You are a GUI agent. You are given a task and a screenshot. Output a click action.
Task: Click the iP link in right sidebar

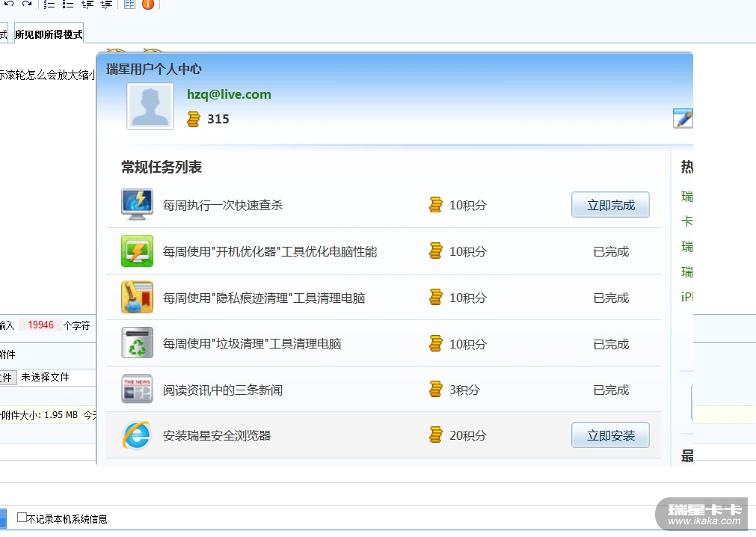click(687, 296)
